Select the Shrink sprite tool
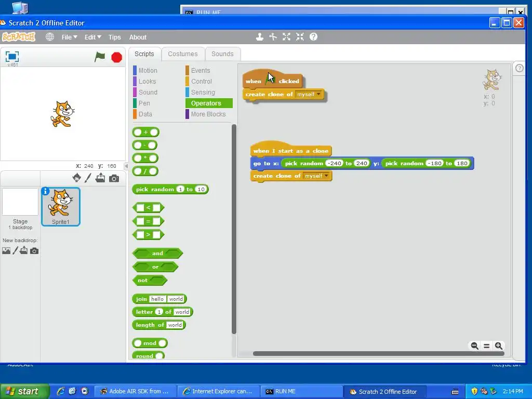This screenshot has width=532, height=399. point(300,37)
